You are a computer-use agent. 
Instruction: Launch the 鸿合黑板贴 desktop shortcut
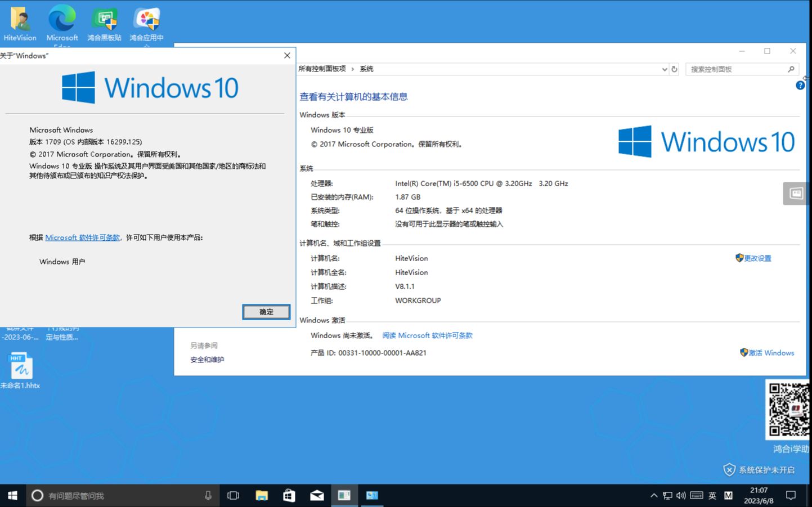(104, 24)
